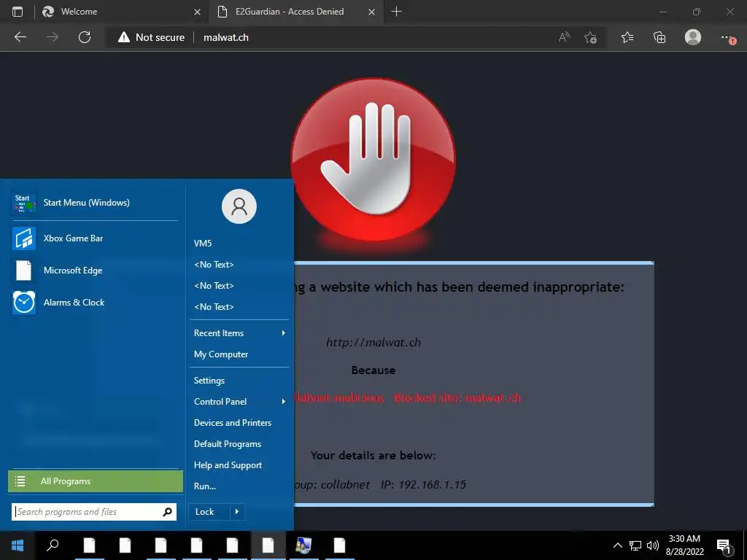Click the IP: 192.168.1.15 text
Image resolution: width=747 pixels, height=560 pixels.
[x=423, y=485]
